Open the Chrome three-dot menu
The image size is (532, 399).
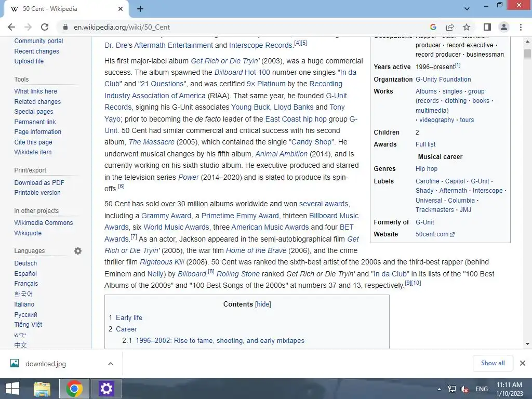(x=521, y=27)
